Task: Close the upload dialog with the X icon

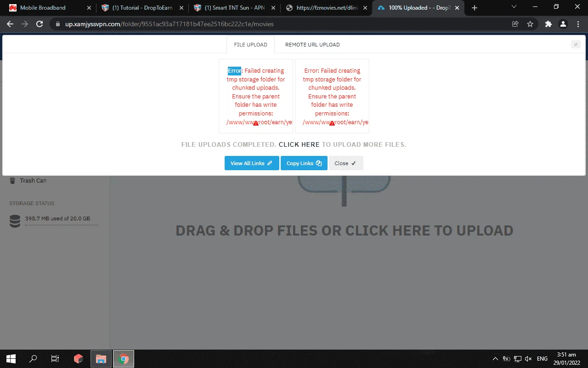Action: pos(576,45)
